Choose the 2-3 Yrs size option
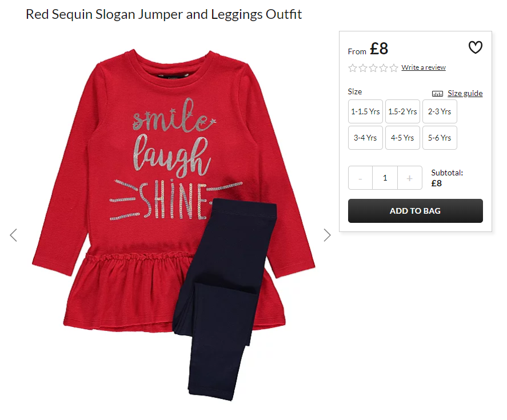This screenshot has height=420, width=507. coord(440,111)
